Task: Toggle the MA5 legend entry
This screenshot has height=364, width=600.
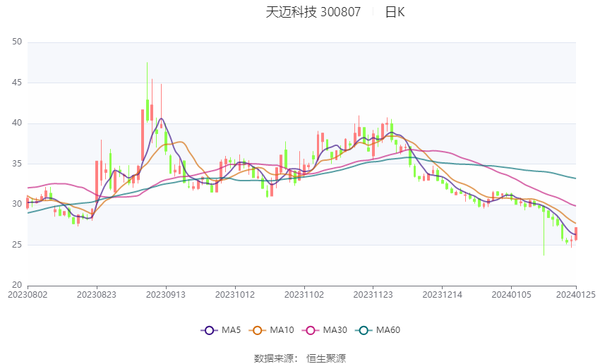Action: (221, 330)
